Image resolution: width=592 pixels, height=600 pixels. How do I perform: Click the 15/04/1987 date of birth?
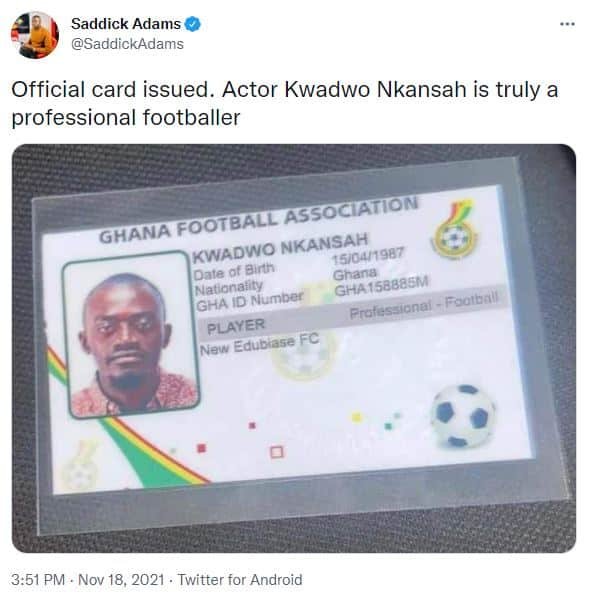tap(368, 255)
